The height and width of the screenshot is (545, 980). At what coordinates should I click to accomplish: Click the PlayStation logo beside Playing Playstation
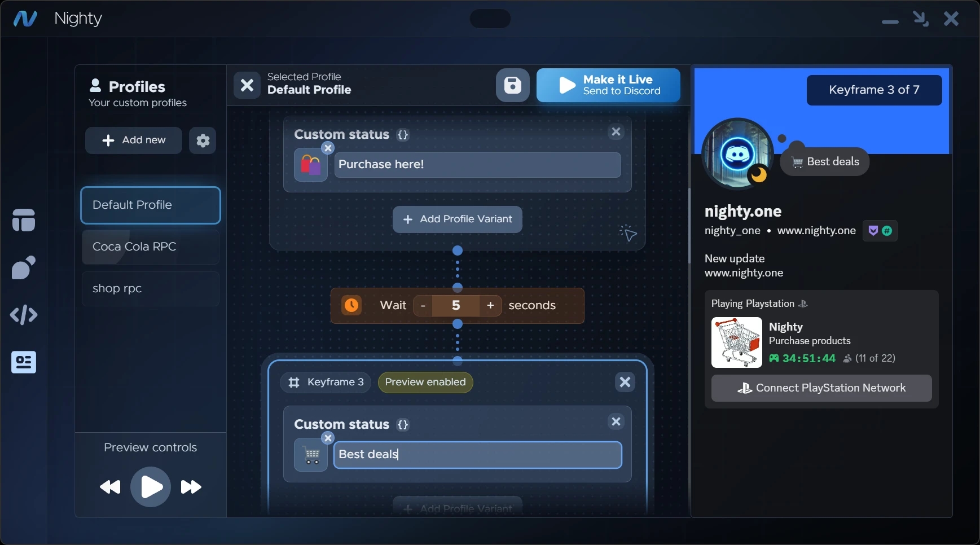pyautogui.click(x=803, y=304)
